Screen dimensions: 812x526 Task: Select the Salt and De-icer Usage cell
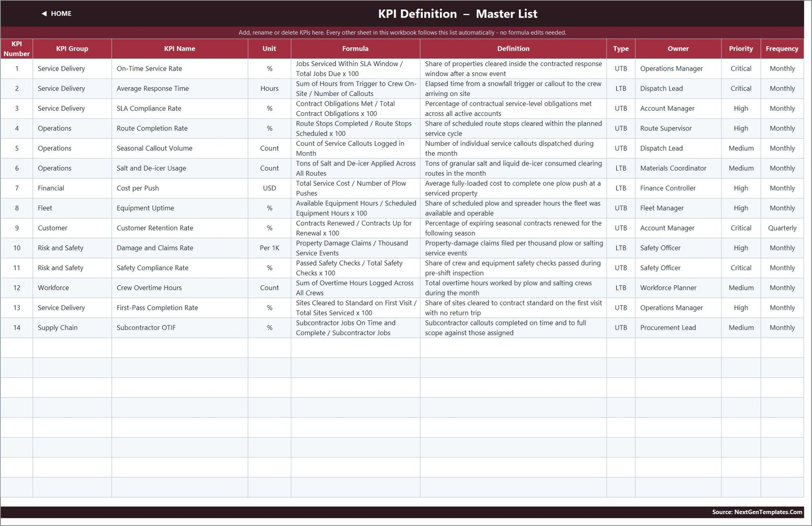click(180, 168)
